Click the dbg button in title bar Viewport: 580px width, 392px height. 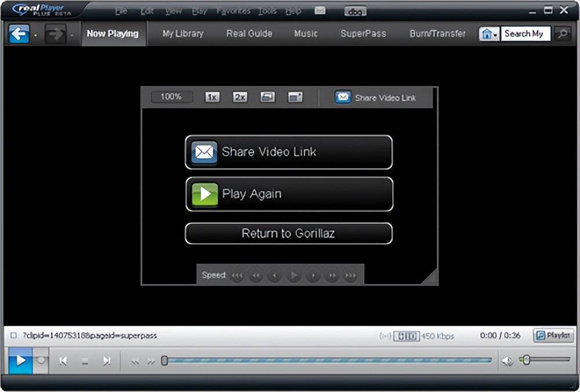coord(355,12)
